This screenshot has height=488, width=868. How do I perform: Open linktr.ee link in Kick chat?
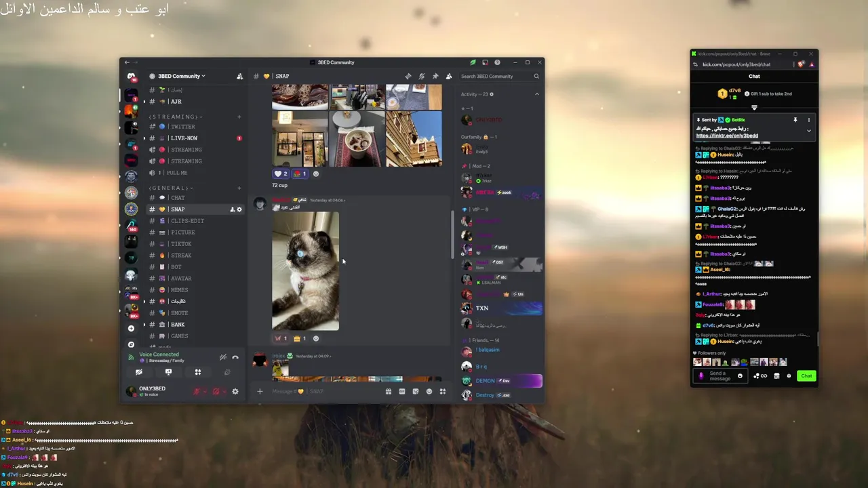727,136
